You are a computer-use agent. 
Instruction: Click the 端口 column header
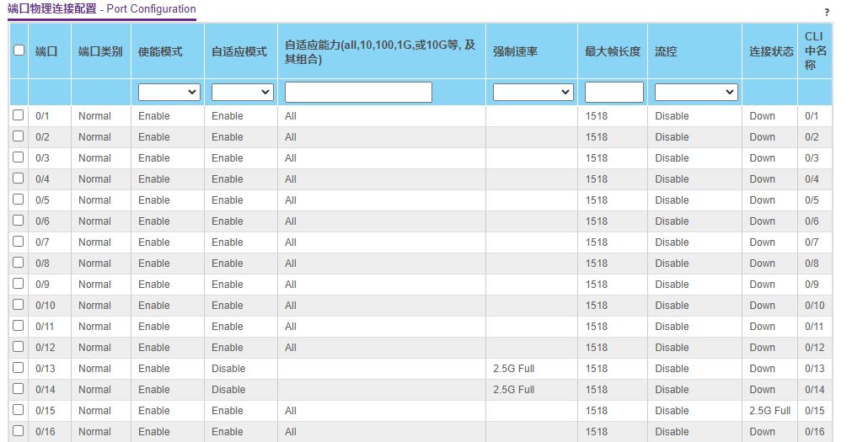click(x=46, y=51)
